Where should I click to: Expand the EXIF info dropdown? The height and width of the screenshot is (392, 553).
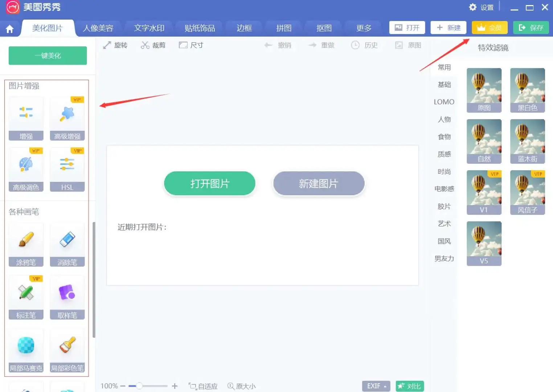pos(376,386)
